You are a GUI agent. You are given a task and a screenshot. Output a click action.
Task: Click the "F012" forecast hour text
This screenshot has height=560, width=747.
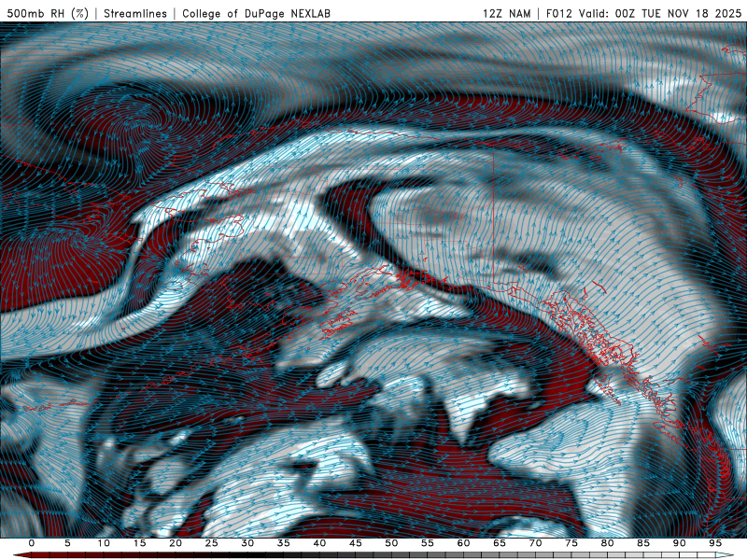point(558,13)
